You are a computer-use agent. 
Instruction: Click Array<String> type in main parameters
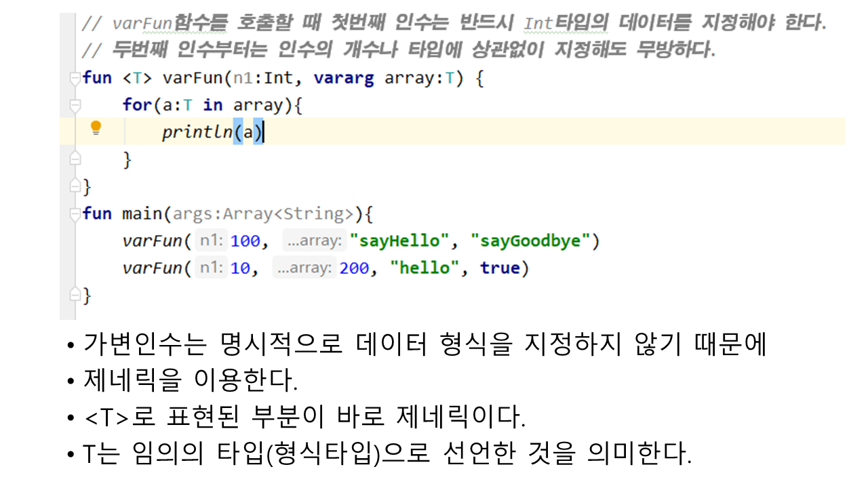(288, 213)
